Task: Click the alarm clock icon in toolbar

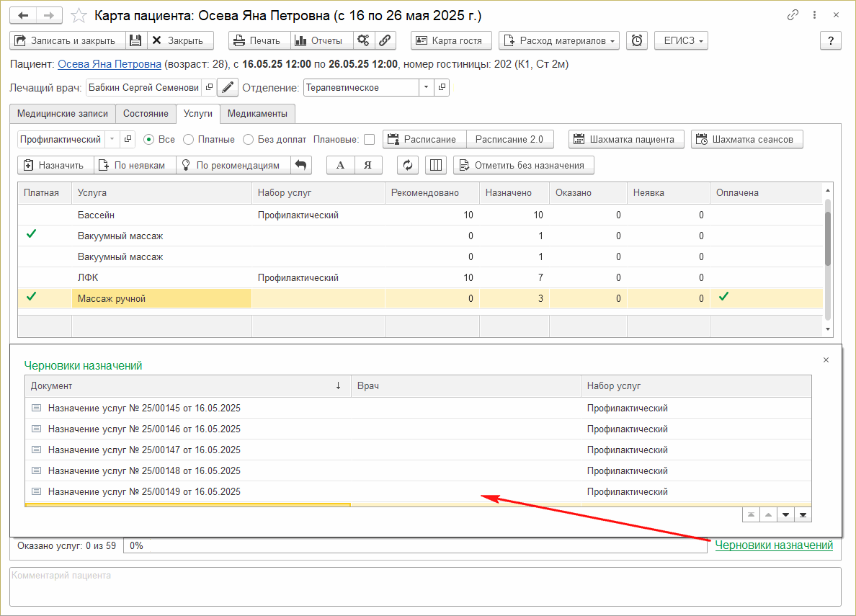Action: tap(637, 41)
